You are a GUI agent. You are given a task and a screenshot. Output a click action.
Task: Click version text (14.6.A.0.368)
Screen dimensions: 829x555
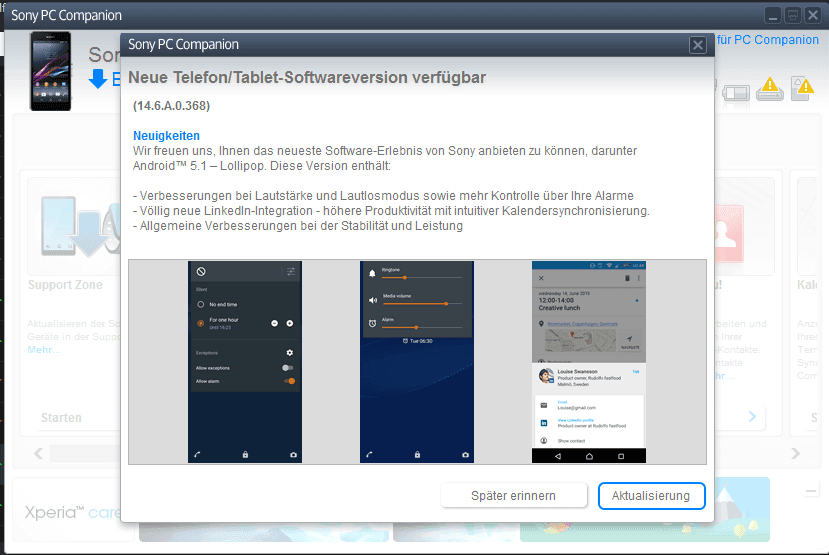171,106
